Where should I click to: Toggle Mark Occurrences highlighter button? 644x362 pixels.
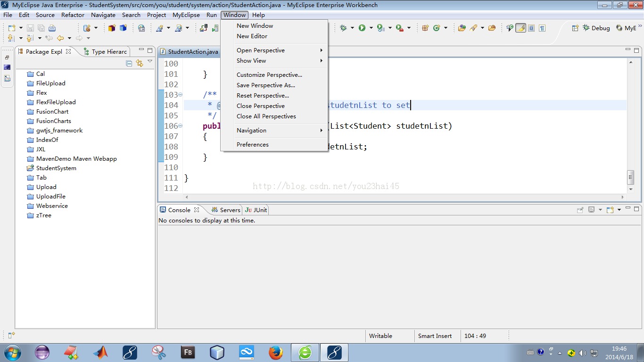point(520,28)
